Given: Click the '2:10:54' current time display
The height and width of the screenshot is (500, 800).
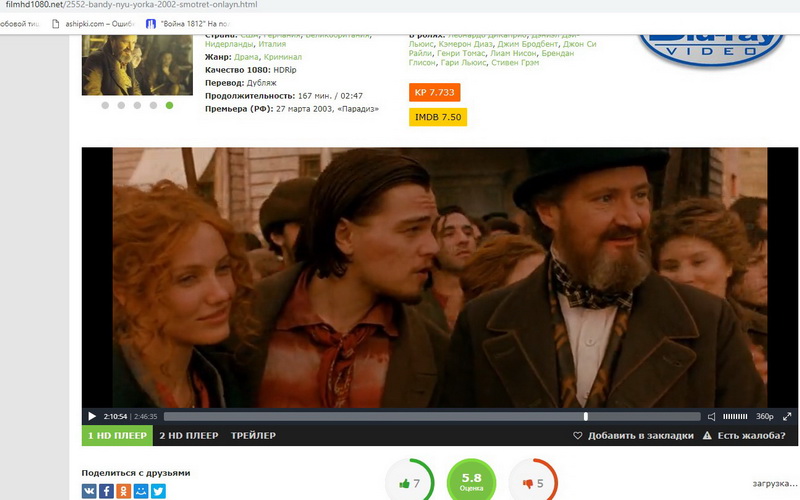Looking at the screenshot, I should coord(115,416).
